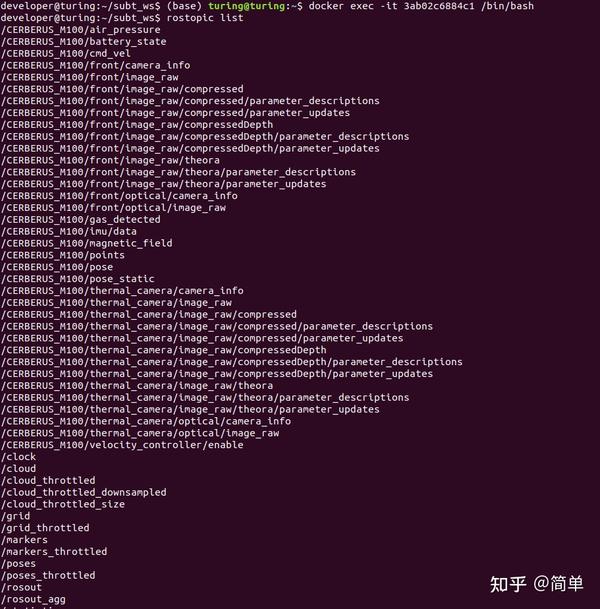Click the /CERBERUS_M100/air_pressure topic line
This screenshot has width=600, height=609.
click(81, 30)
